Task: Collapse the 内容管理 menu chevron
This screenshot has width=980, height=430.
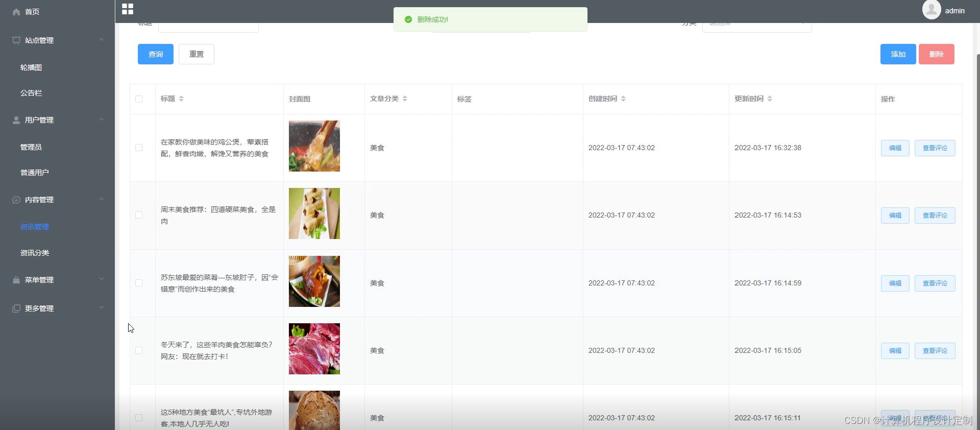Action: pos(102,199)
